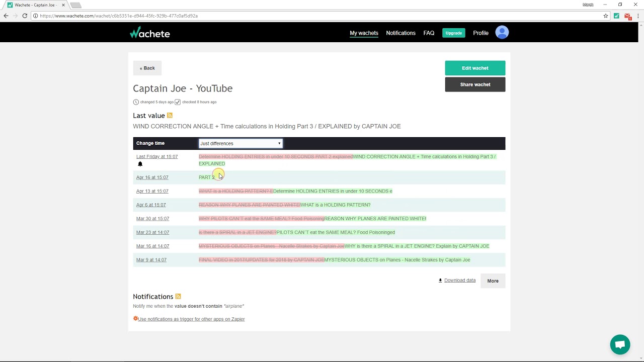Open Profile menu item
This screenshot has width=644, height=362.
point(480,33)
